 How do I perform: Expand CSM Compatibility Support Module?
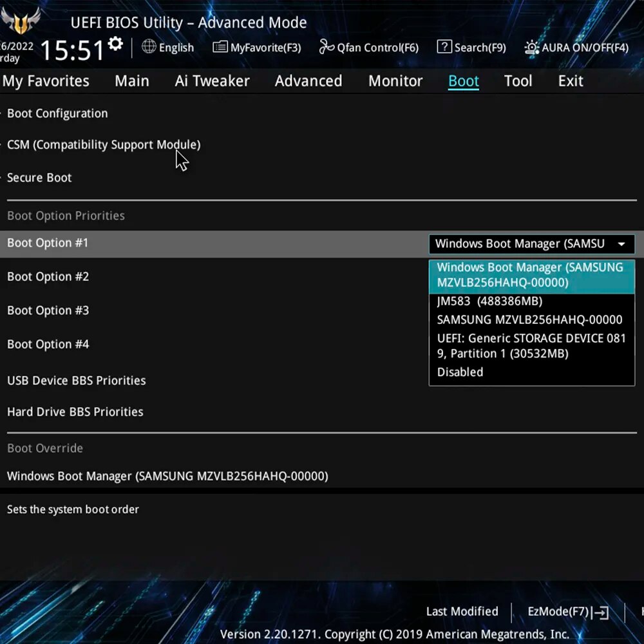tap(103, 144)
